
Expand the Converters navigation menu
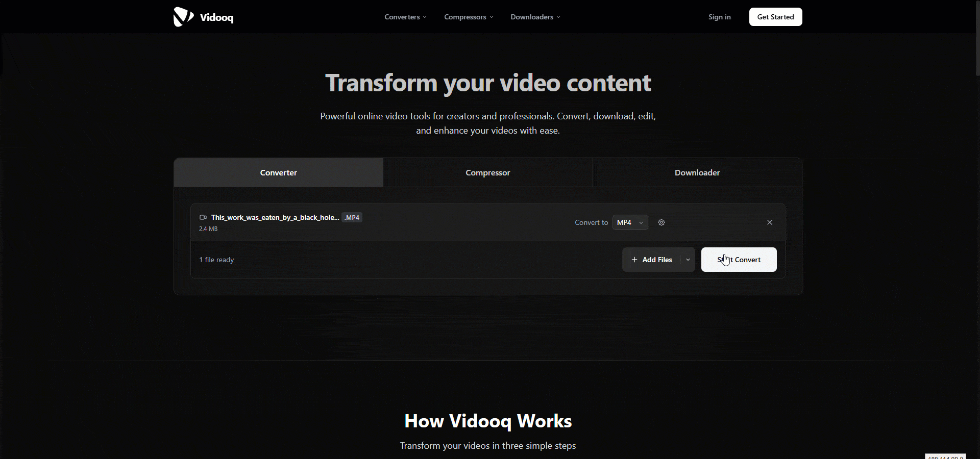405,17
